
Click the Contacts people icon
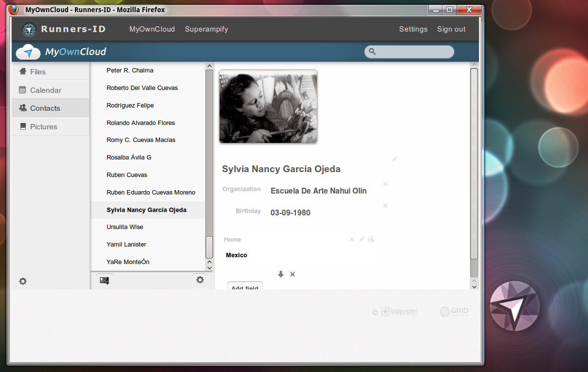pyautogui.click(x=22, y=108)
